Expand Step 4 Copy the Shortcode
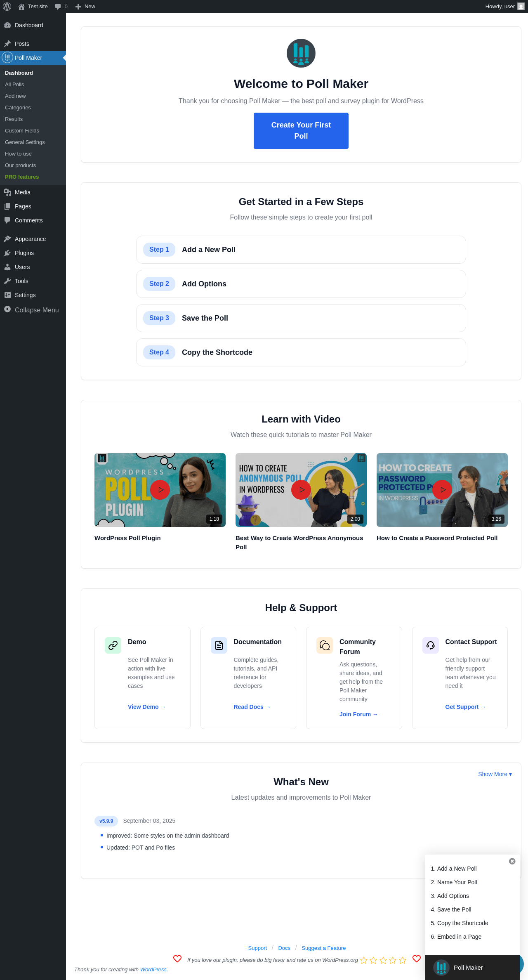 click(301, 352)
